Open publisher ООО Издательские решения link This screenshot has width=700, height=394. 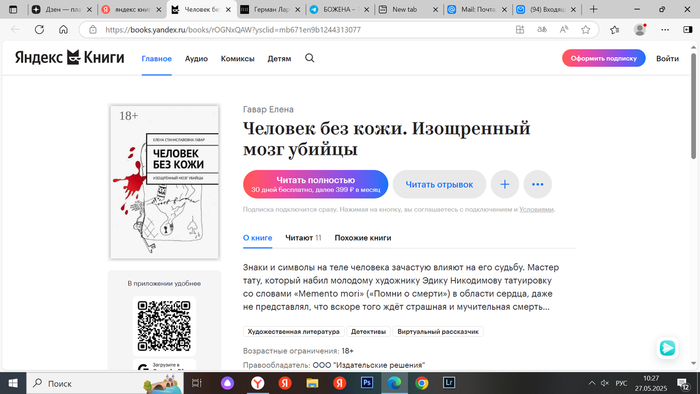369,365
